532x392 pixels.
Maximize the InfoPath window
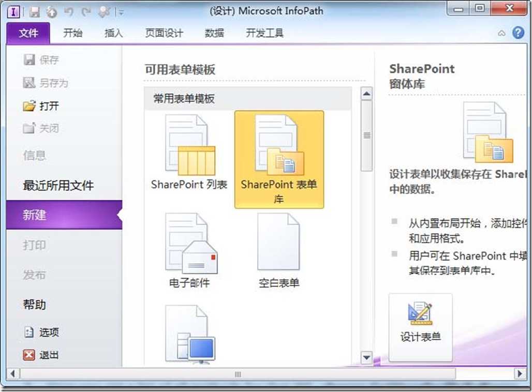tap(480, 8)
